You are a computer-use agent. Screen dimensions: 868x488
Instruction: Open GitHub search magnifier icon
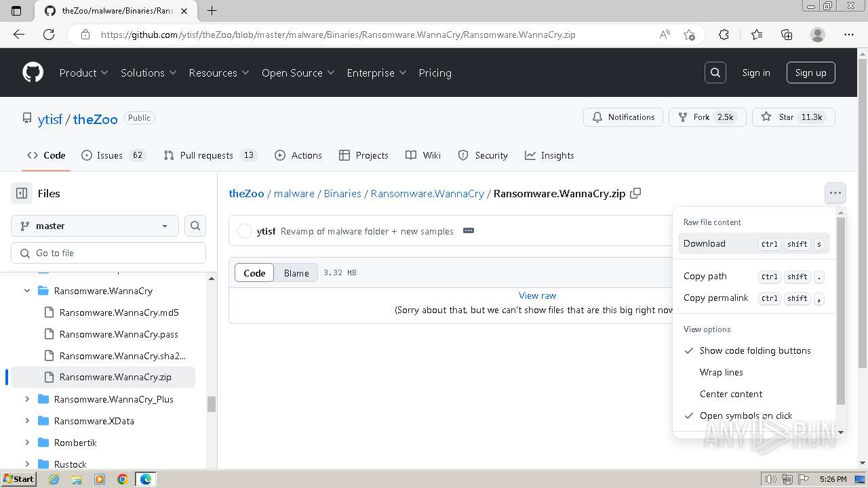point(715,73)
